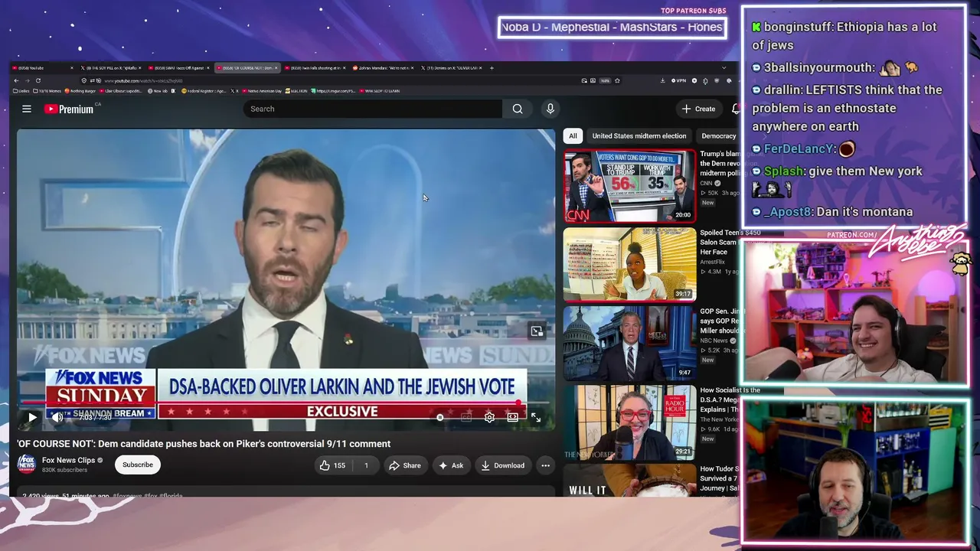Switch to the 'Zohran Mamdani' browser tab
980x551 pixels.
[384, 68]
